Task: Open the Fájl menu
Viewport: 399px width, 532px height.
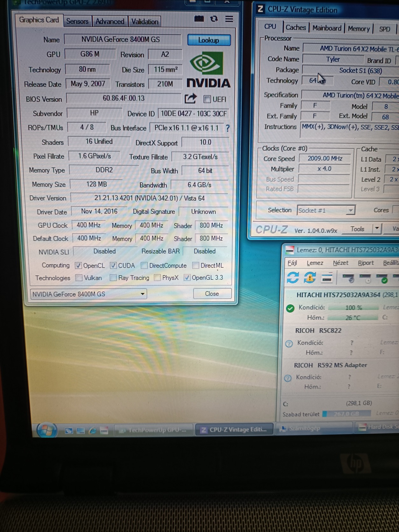Action: tap(292, 263)
